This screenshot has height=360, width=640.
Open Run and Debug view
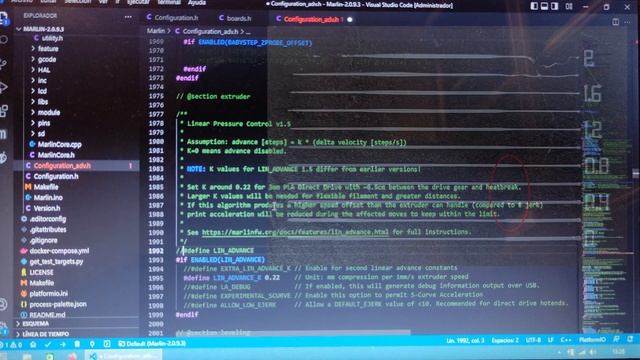coord(3,87)
